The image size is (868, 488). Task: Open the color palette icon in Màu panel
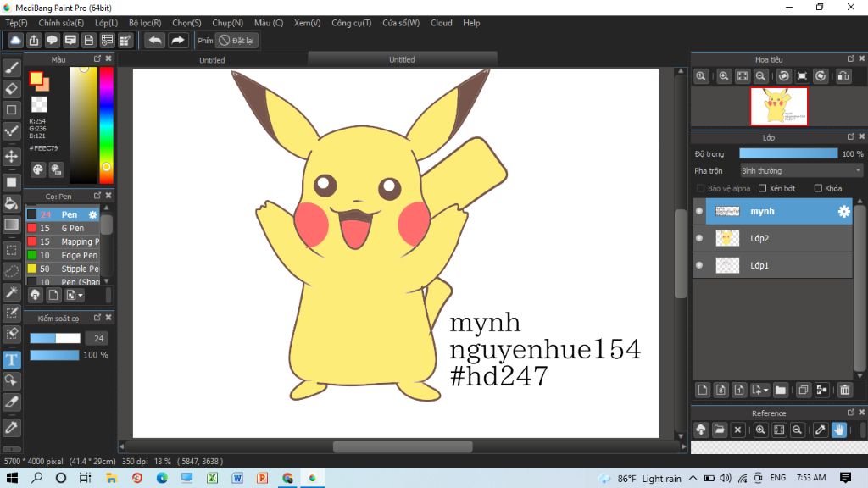tap(37, 169)
